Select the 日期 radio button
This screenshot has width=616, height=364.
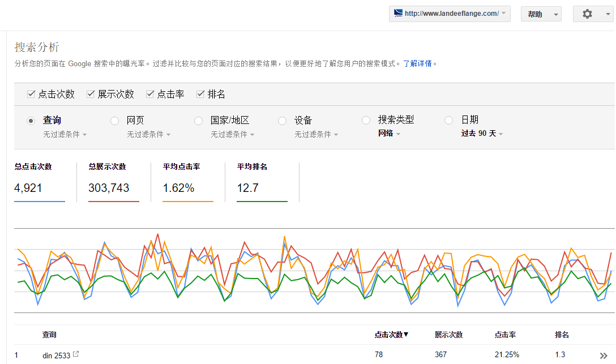tap(448, 120)
